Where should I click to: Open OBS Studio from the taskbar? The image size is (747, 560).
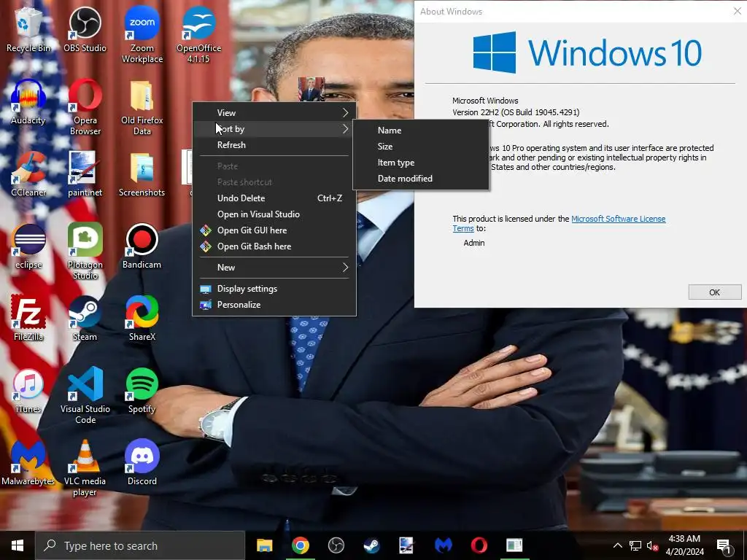[336, 545]
